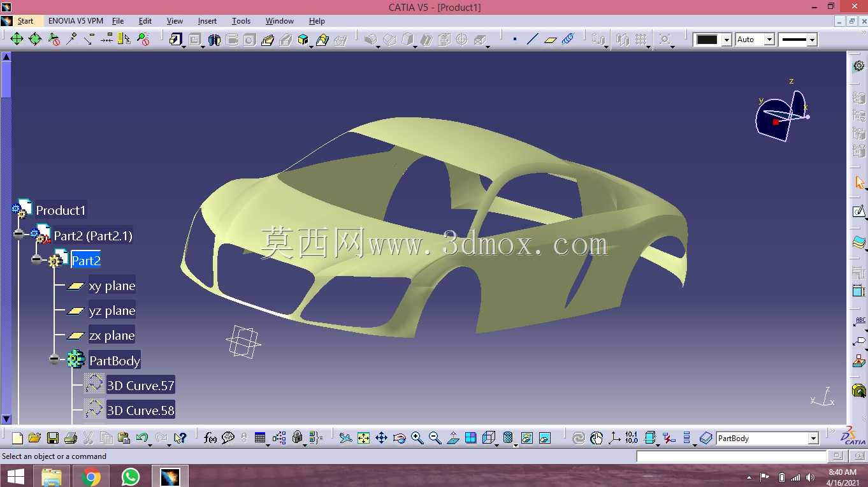The width and height of the screenshot is (868, 487).
Task: Open the Formula f(x) tool
Action: [x=210, y=438]
